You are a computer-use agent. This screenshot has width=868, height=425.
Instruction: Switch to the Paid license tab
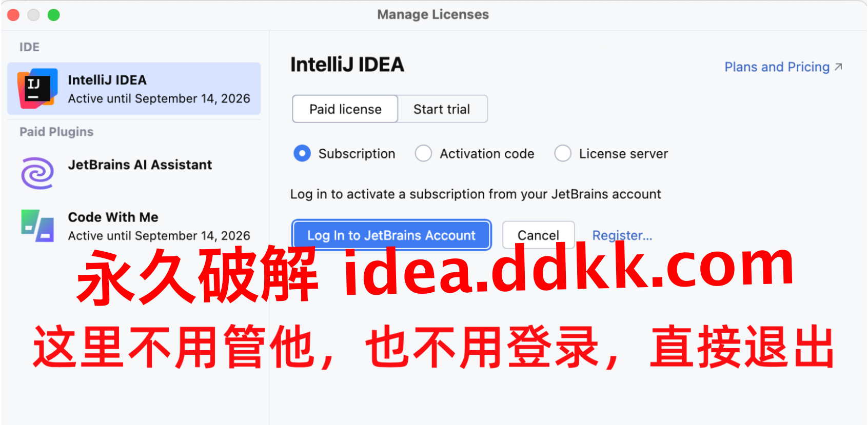(345, 109)
